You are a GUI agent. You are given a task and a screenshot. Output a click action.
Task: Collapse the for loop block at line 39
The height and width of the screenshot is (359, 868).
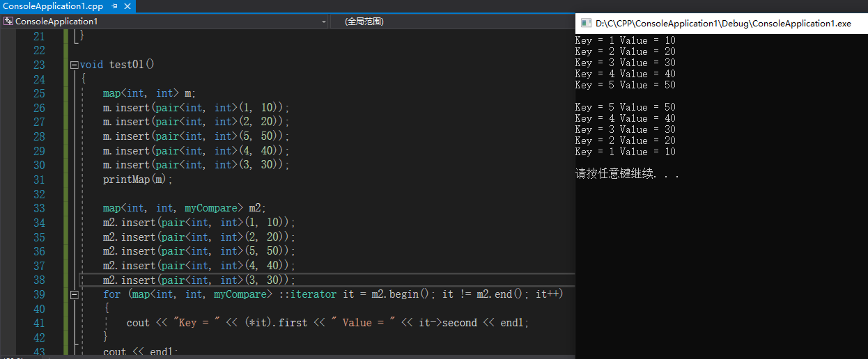click(x=75, y=295)
